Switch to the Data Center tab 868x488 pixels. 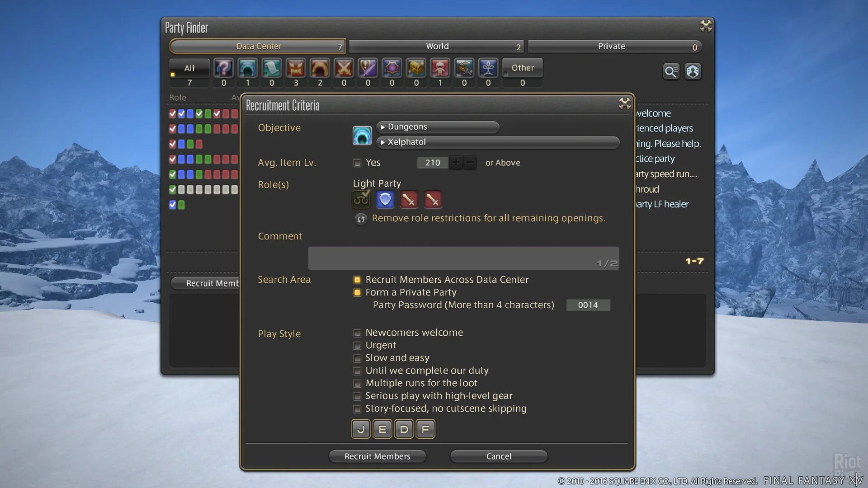point(258,46)
